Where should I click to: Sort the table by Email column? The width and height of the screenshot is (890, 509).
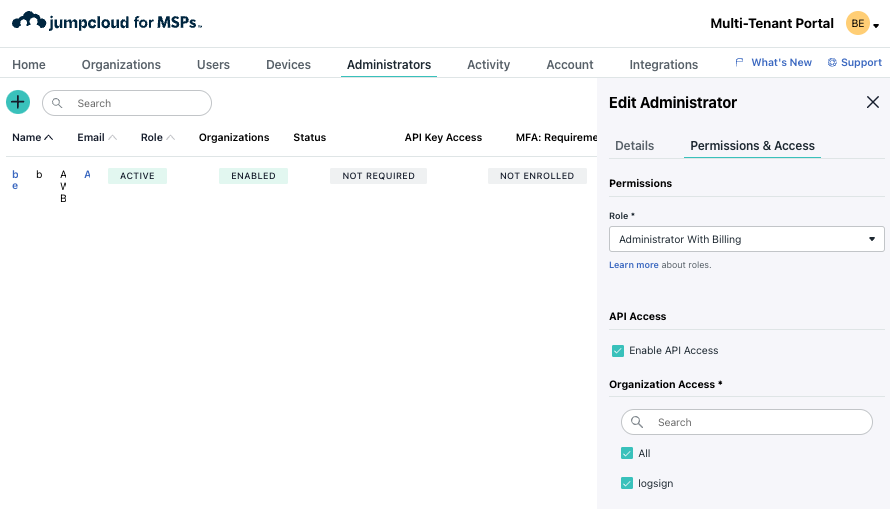click(96, 137)
